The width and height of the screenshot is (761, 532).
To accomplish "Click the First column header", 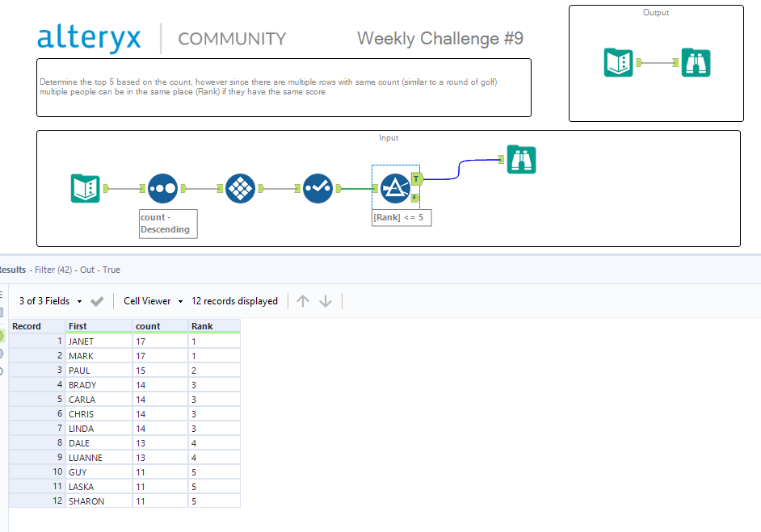I will tap(99, 326).
